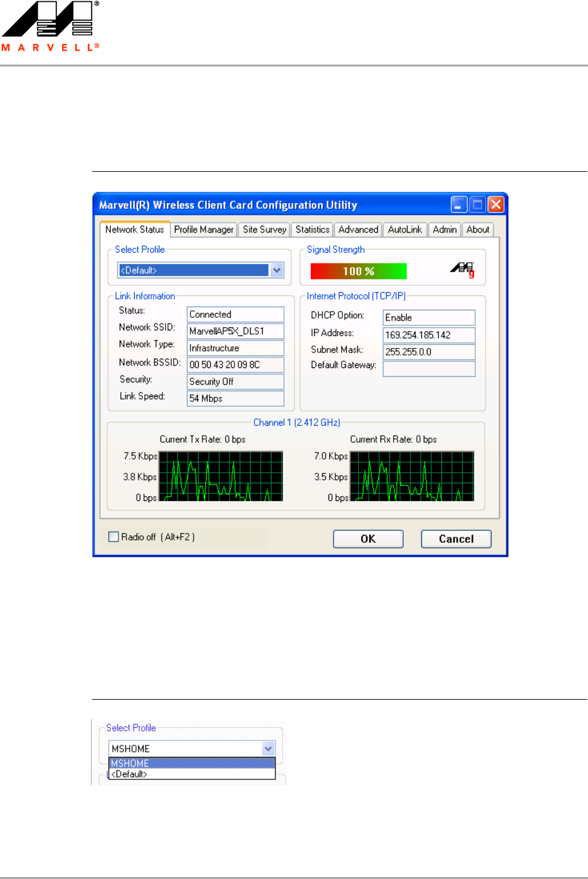The image size is (588, 879).
Task: Click the 7.0 Kbps Rx axis label
Action: pyautogui.click(x=331, y=456)
